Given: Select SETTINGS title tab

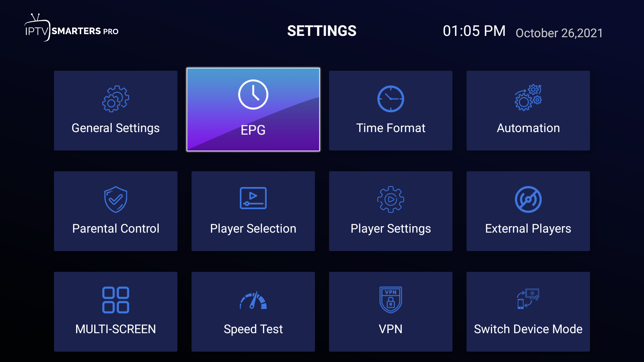Looking at the screenshot, I should coord(322,32).
